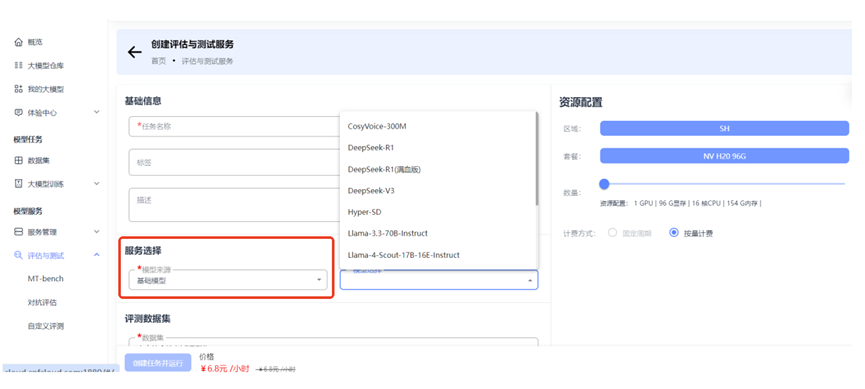The image size is (865, 389).
Task: Click the 评估与测试 magnifier icon
Action: pyautogui.click(x=19, y=255)
